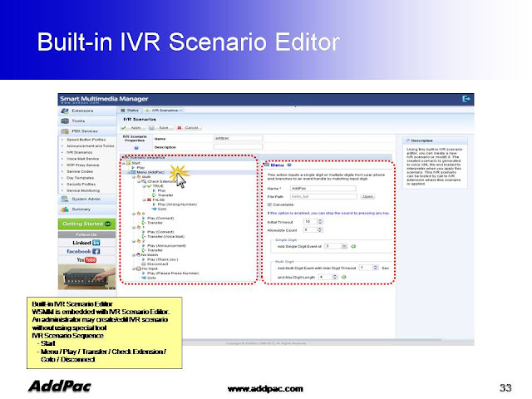Open the Single Digit Event dropdown
Image resolution: width=532 pixels, height=399 pixels.
(x=344, y=246)
